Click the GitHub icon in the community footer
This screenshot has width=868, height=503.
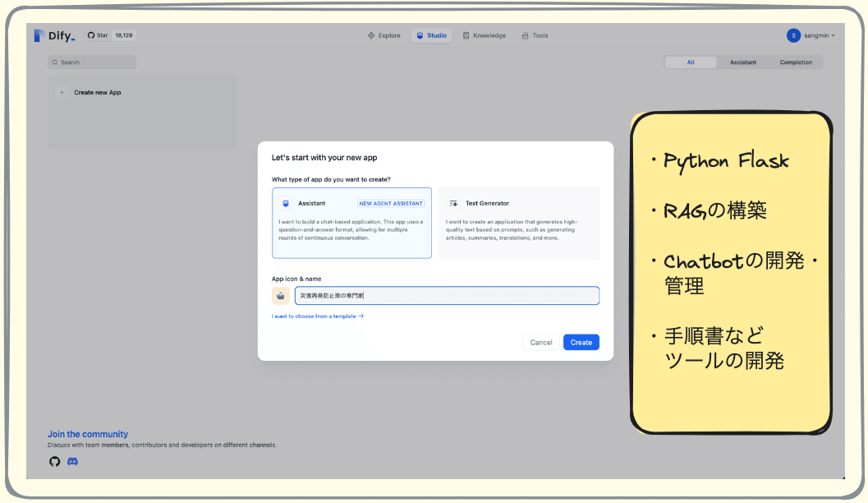[54, 461]
